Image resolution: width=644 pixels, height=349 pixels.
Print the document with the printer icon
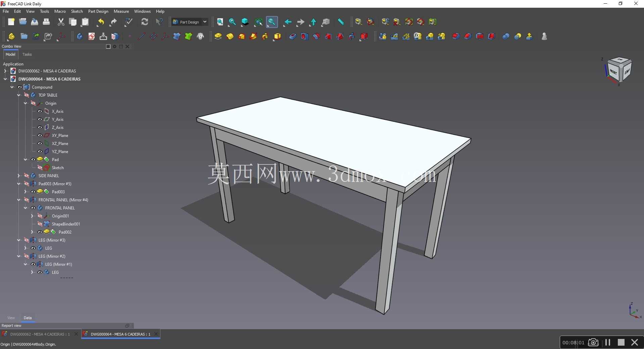click(x=46, y=22)
